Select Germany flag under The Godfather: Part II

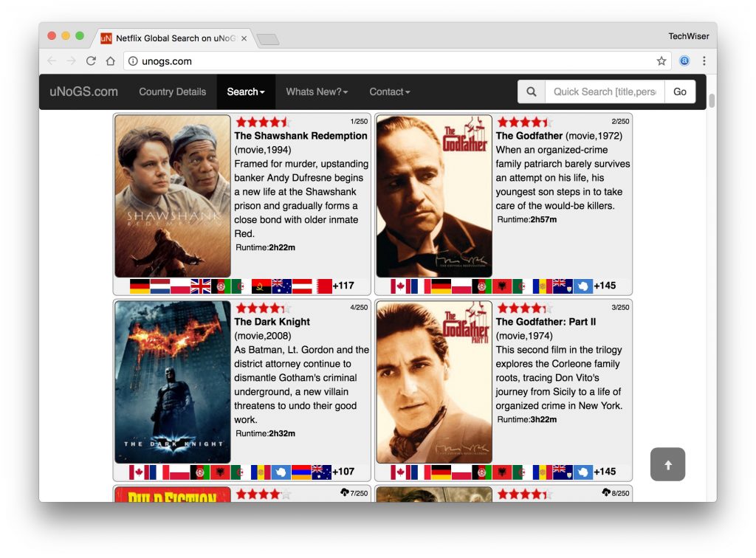tap(441, 472)
